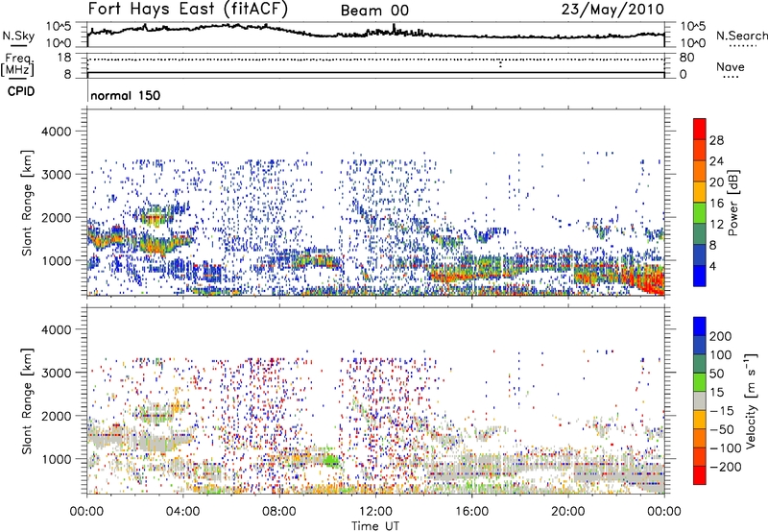This screenshot has width=768, height=532.
Task: Click the '12' label on the power color bar
Action: tap(716, 225)
